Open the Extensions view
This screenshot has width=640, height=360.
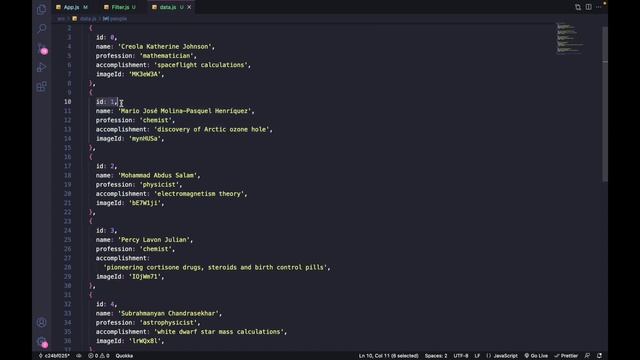click(42, 87)
